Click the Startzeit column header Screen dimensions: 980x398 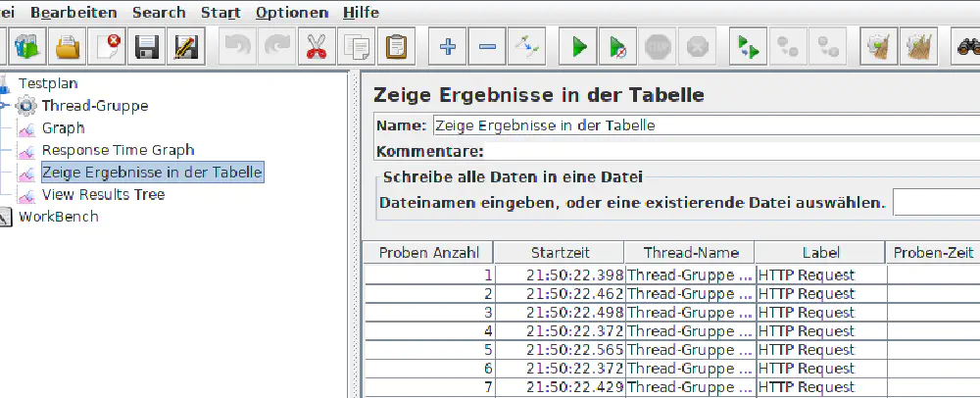tap(561, 253)
